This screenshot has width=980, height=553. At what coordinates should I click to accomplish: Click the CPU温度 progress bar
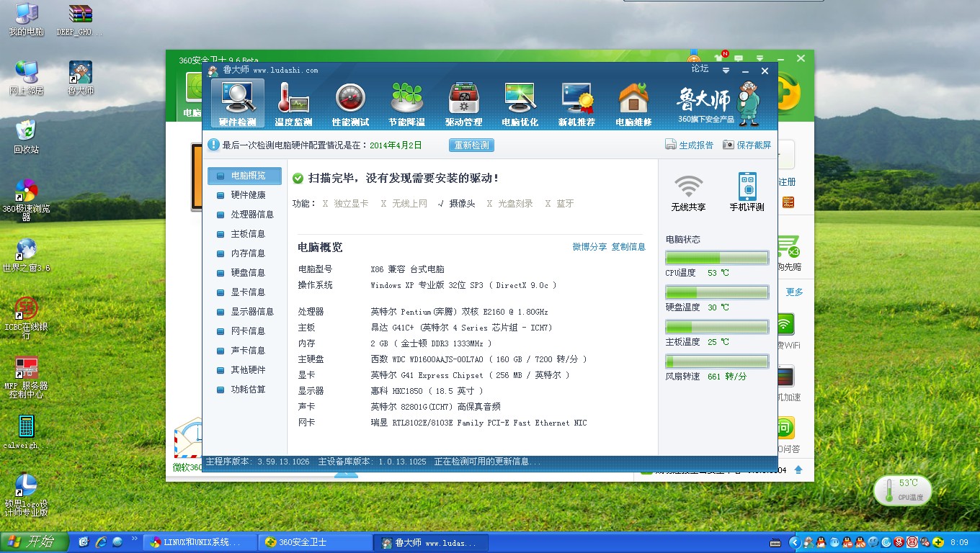click(717, 258)
